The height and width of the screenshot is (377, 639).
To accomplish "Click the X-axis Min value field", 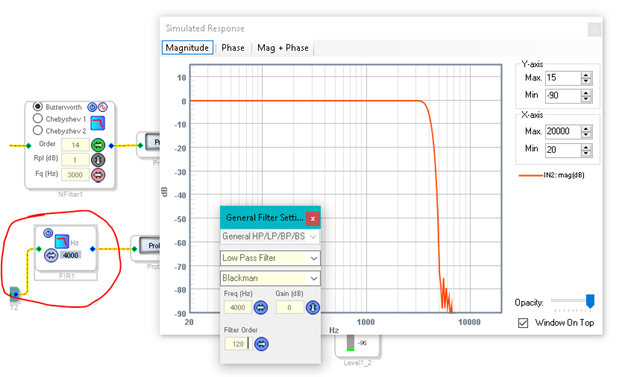I will tap(563, 150).
